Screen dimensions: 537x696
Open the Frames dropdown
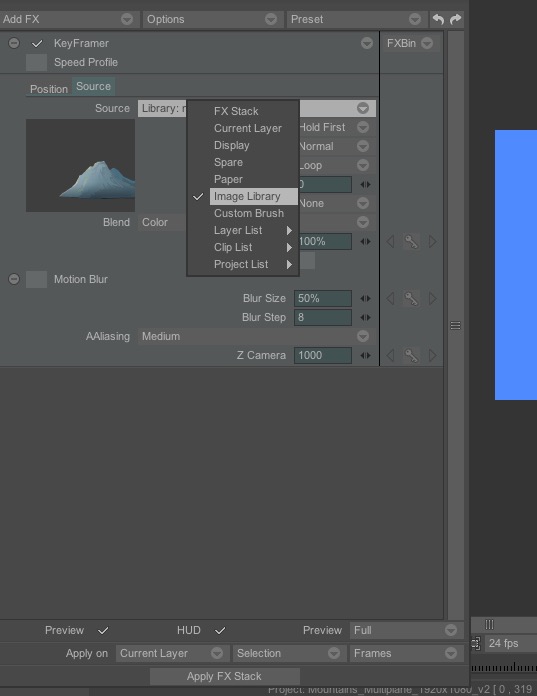coord(407,653)
